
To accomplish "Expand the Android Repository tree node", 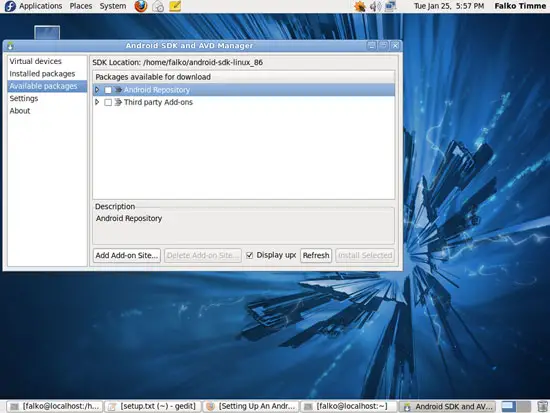I will coord(97,90).
